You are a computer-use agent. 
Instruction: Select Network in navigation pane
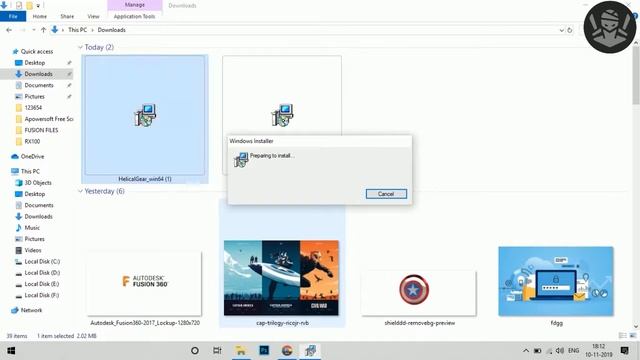click(x=31, y=310)
